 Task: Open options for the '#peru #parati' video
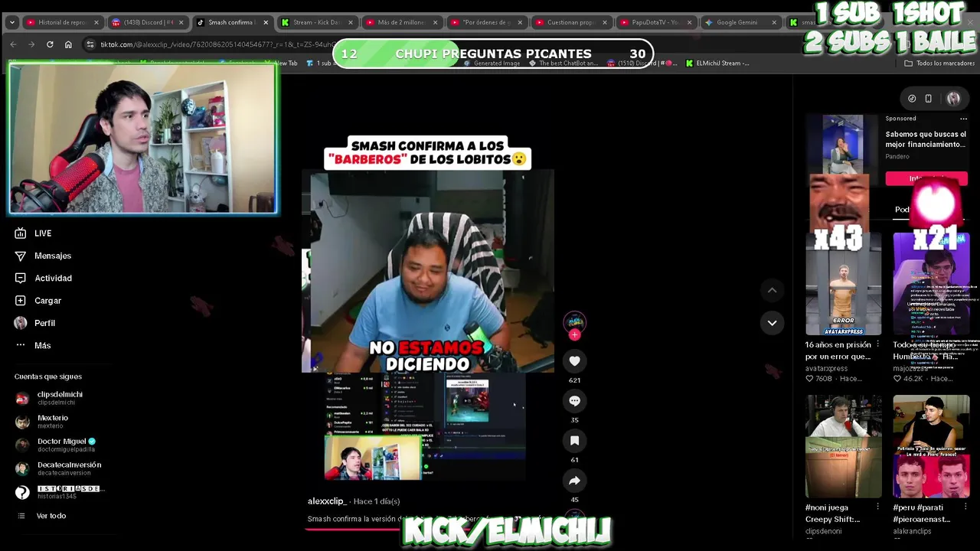[x=965, y=507]
